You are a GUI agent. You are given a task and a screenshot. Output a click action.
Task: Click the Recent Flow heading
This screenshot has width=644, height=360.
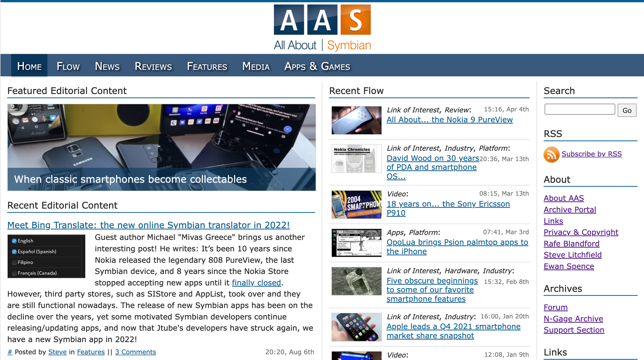356,91
